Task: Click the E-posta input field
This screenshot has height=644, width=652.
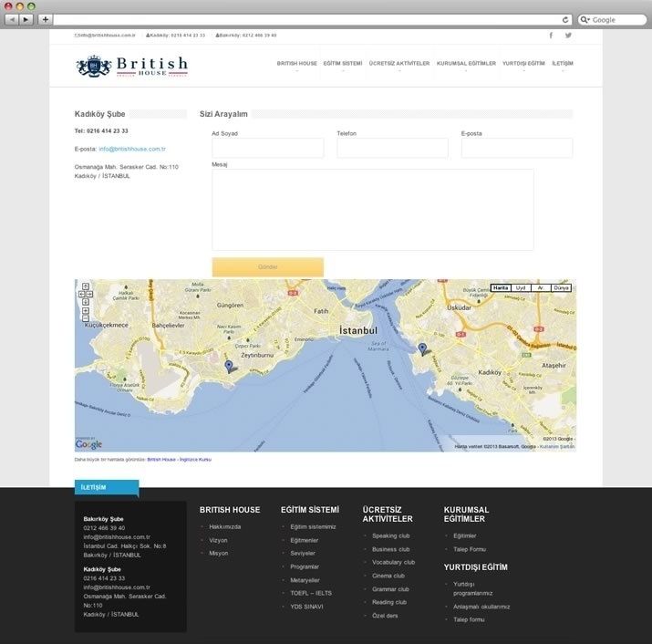Action: click(x=517, y=148)
